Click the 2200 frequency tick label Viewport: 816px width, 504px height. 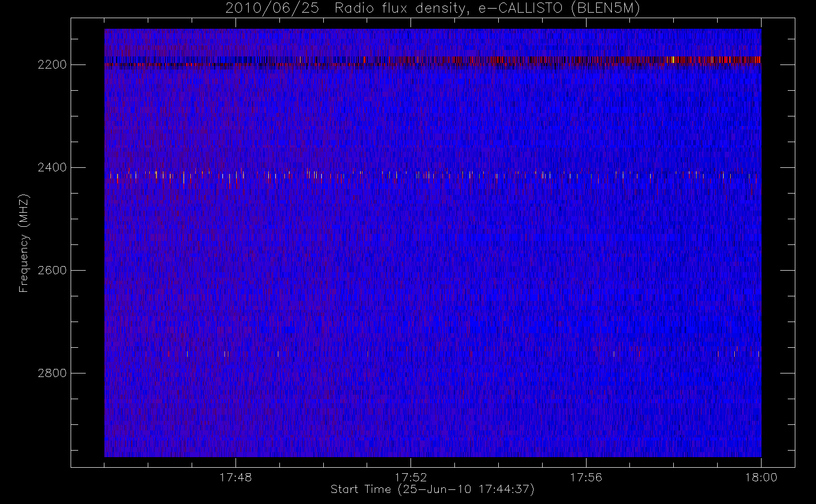point(52,65)
